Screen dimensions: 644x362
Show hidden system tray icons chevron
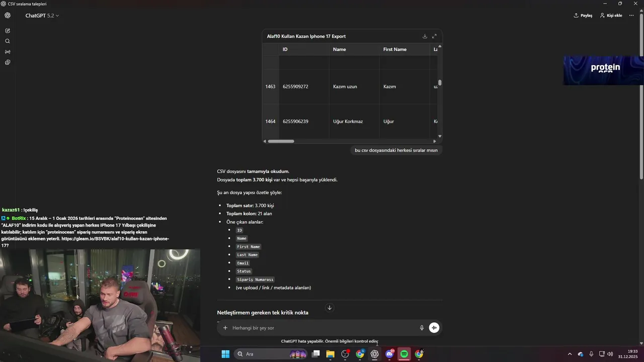[570, 354]
